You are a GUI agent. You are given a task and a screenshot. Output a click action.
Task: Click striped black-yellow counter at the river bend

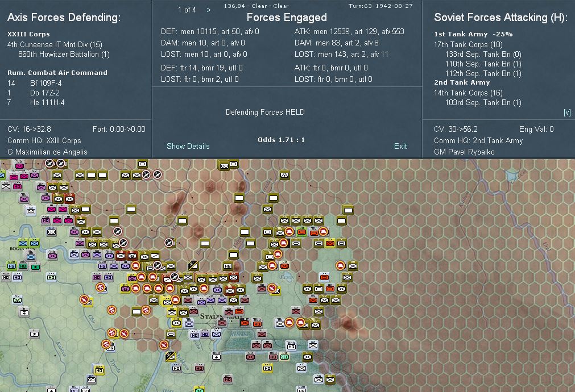(170, 356)
